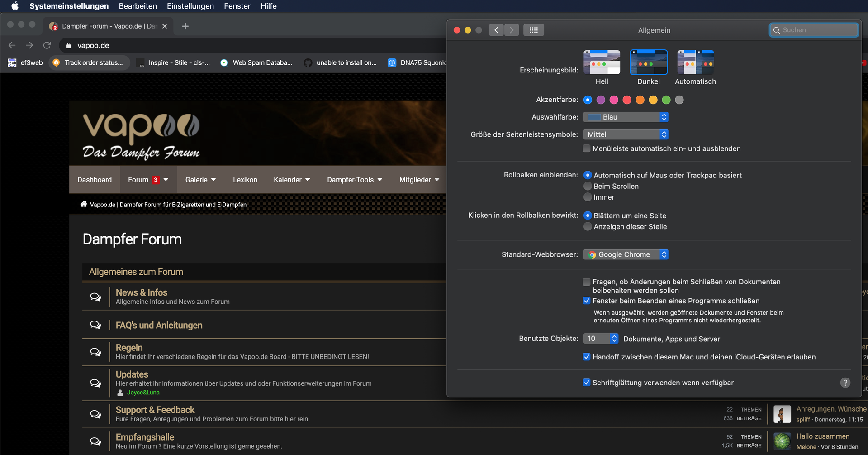The image size is (868, 455).
Task: Click the help question mark button
Action: 845,383
